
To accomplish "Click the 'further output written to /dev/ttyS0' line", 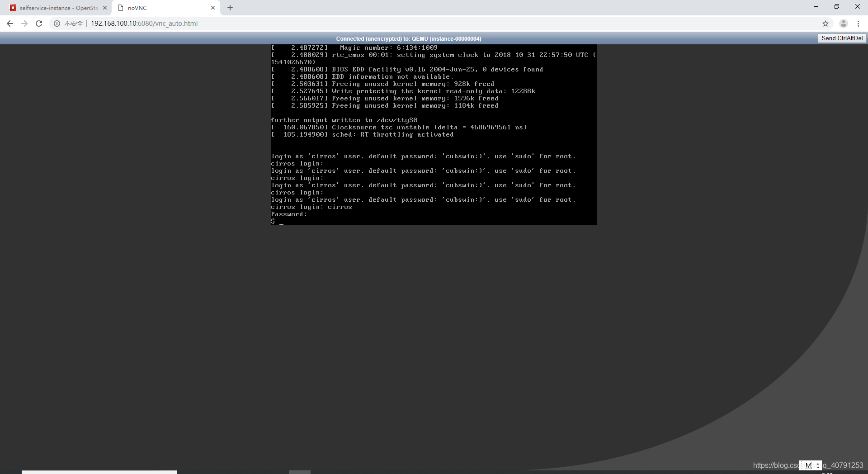I will click(344, 120).
